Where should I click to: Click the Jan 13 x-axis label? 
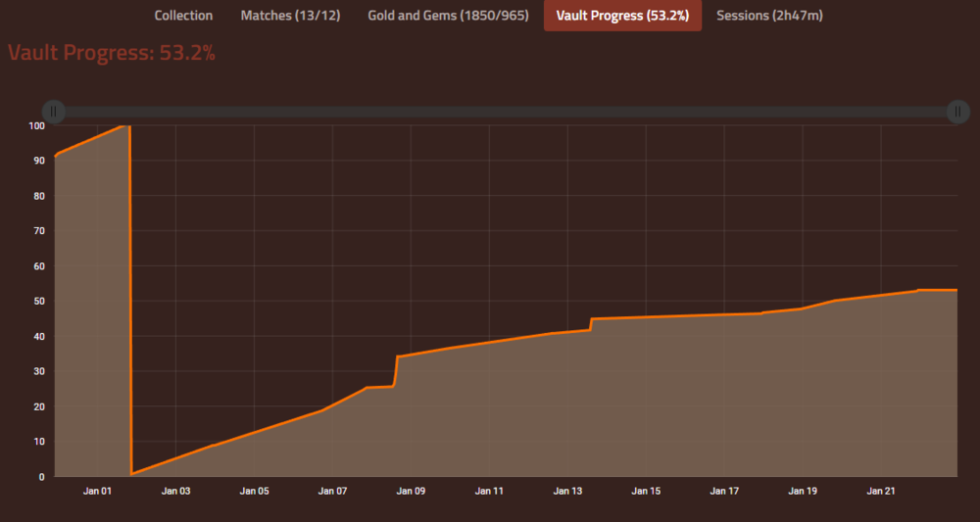(x=567, y=491)
